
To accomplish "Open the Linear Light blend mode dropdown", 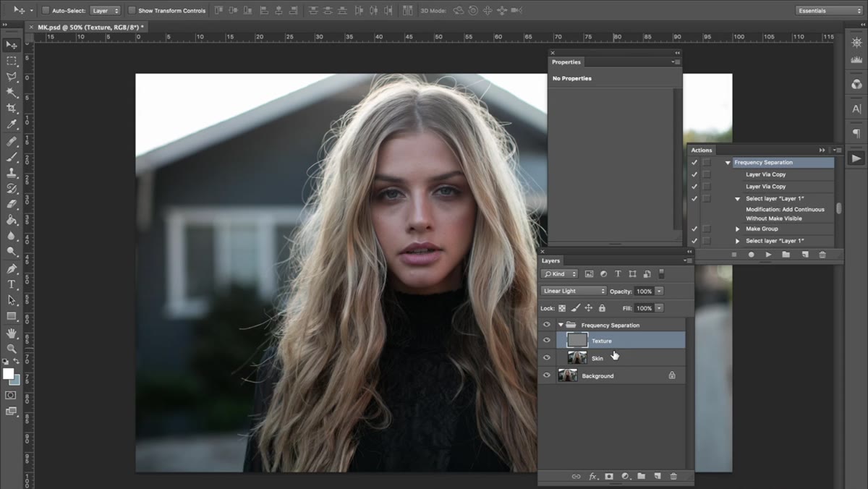I will [574, 291].
